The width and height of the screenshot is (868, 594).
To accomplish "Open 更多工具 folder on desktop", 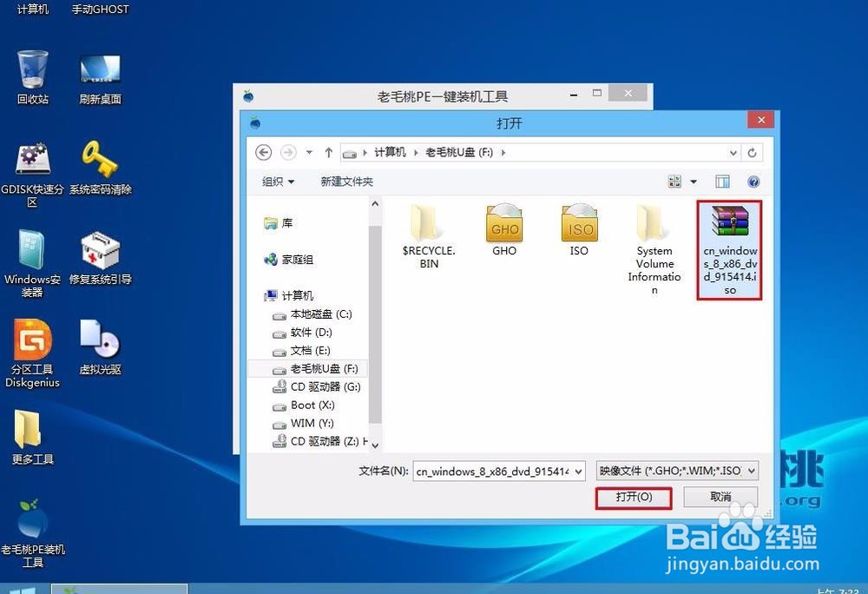I will point(32,438).
